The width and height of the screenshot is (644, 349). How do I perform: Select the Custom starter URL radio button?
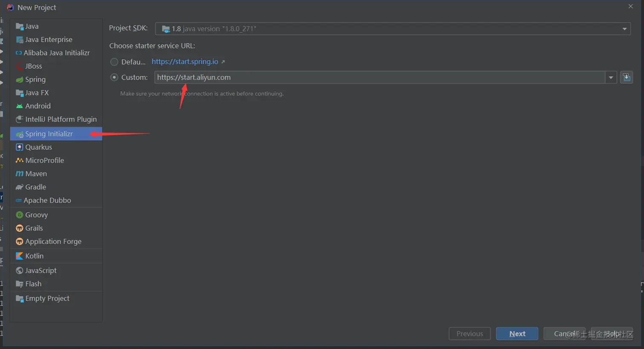(114, 77)
